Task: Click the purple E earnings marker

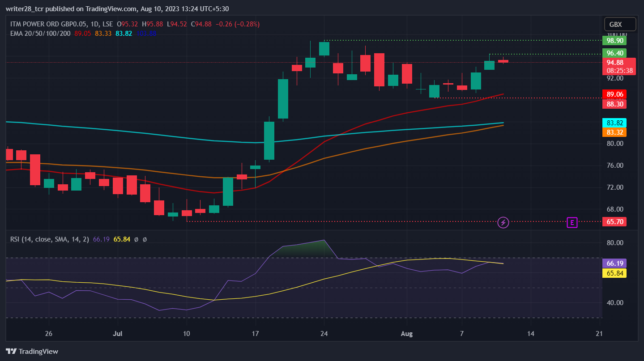Action: click(572, 222)
